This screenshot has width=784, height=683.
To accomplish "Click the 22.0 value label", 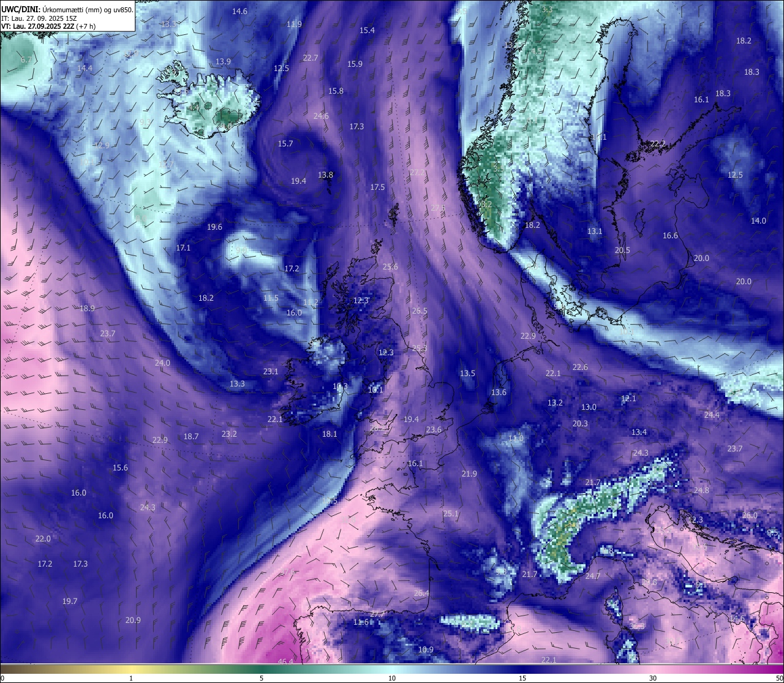I will [x=43, y=539].
